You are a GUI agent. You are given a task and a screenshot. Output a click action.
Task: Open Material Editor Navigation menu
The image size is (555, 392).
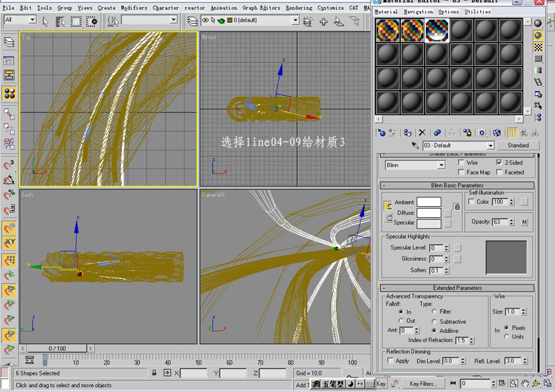tap(418, 12)
